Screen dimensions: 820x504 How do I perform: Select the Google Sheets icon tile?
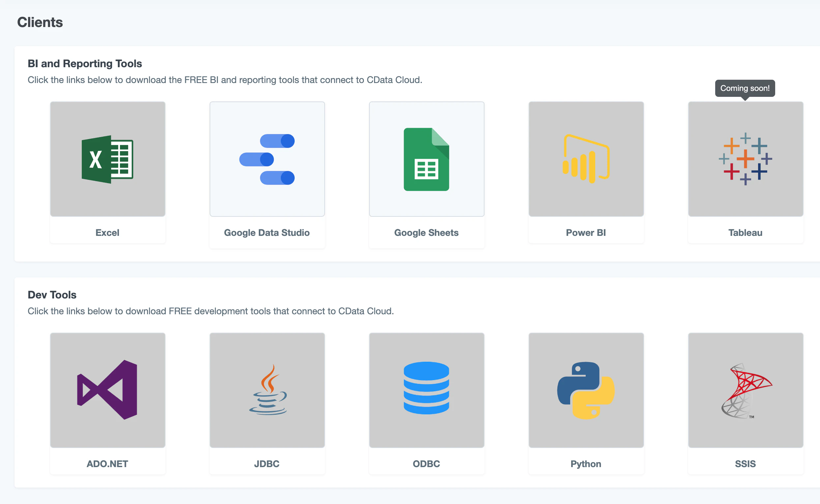426,159
